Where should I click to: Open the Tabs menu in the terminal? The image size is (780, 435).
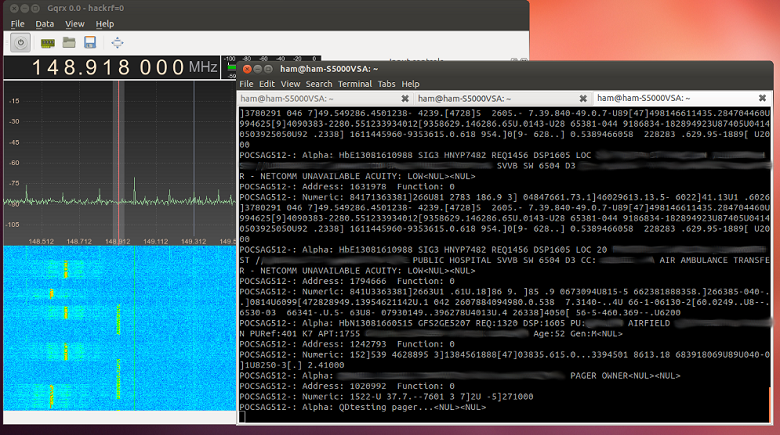point(386,84)
